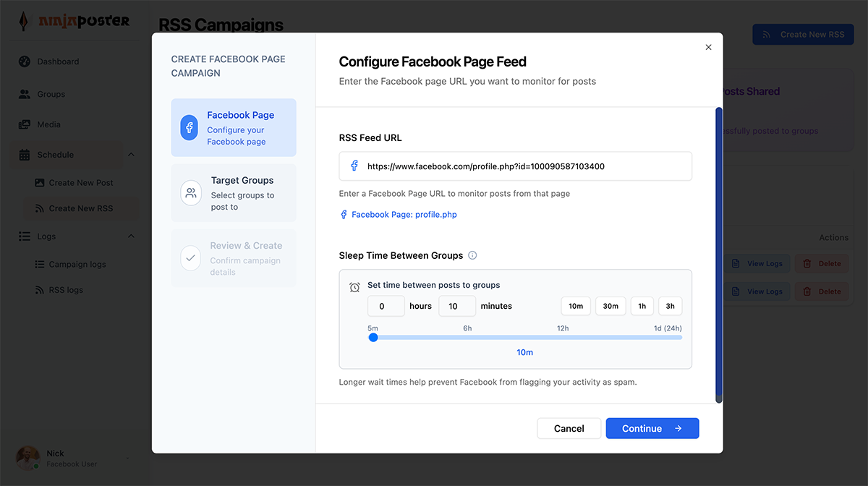Click the slider track near 6h
The height and width of the screenshot is (486, 868).
(468, 337)
